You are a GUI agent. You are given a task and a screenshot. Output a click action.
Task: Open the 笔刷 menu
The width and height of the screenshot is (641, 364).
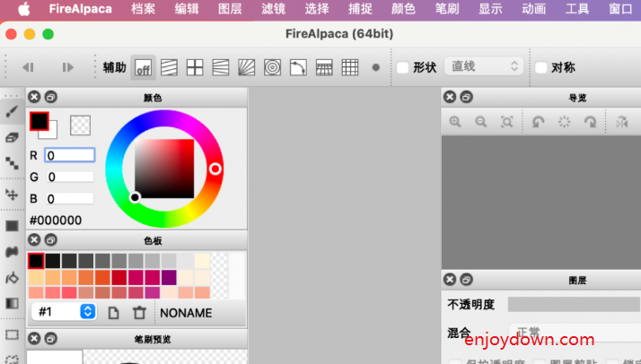point(447,9)
